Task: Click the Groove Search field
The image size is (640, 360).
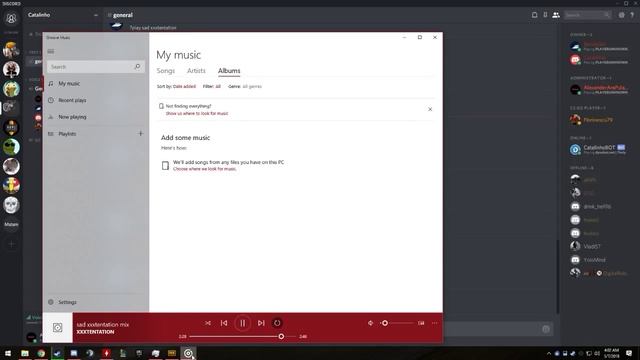Action: (x=96, y=67)
